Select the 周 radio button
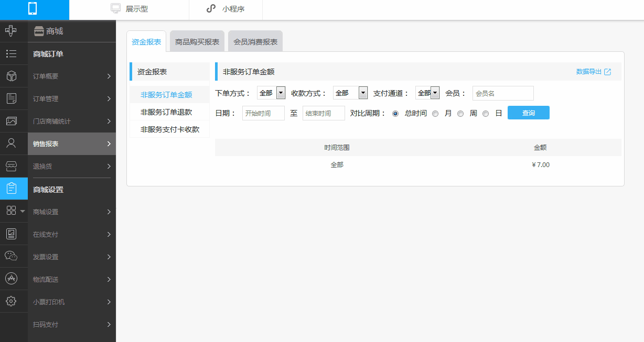644x342 pixels. click(x=460, y=113)
